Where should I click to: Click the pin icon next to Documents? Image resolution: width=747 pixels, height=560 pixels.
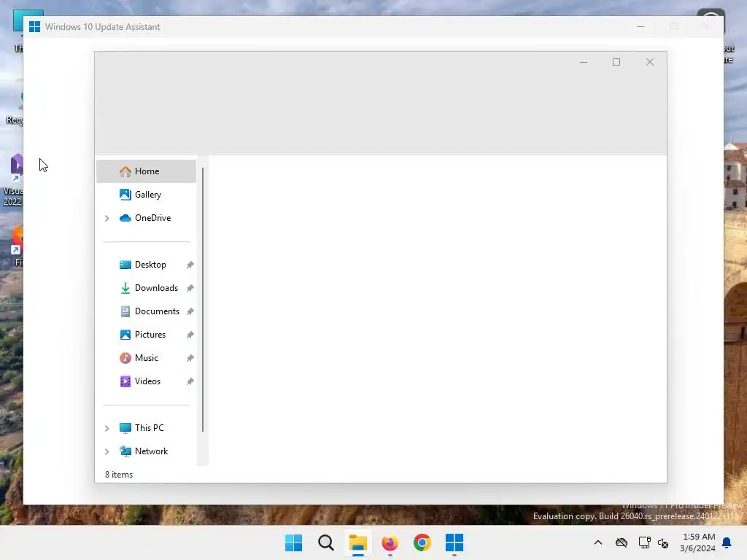pyautogui.click(x=190, y=311)
